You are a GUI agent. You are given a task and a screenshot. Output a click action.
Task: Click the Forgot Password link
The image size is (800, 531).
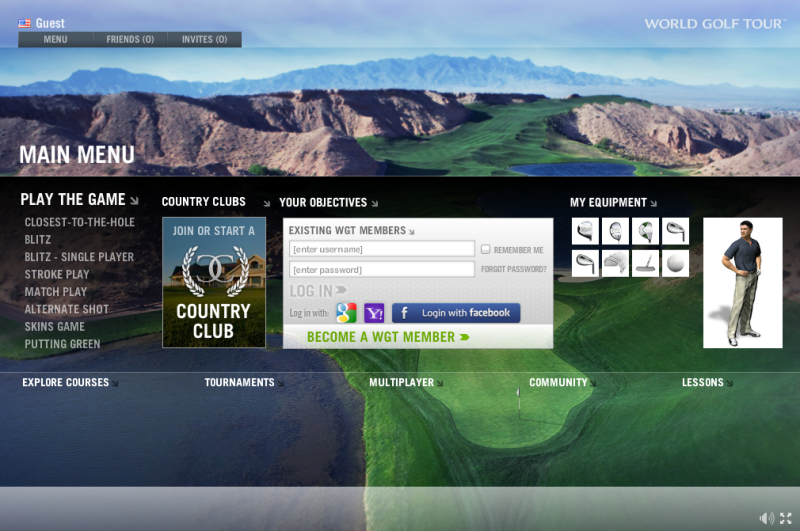[x=513, y=269]
